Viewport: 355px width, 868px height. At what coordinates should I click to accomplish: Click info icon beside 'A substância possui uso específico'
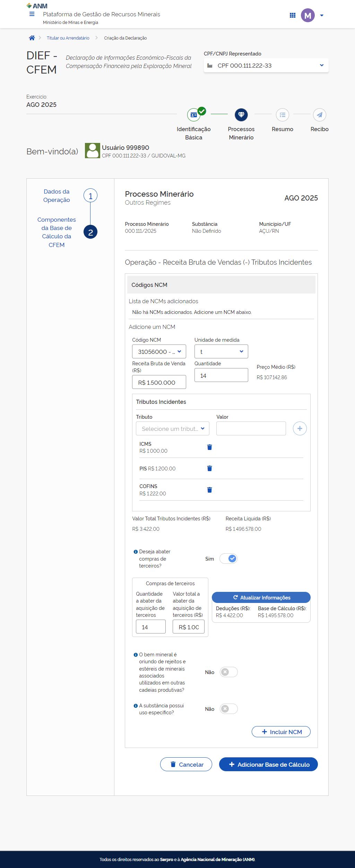point(136,706)
